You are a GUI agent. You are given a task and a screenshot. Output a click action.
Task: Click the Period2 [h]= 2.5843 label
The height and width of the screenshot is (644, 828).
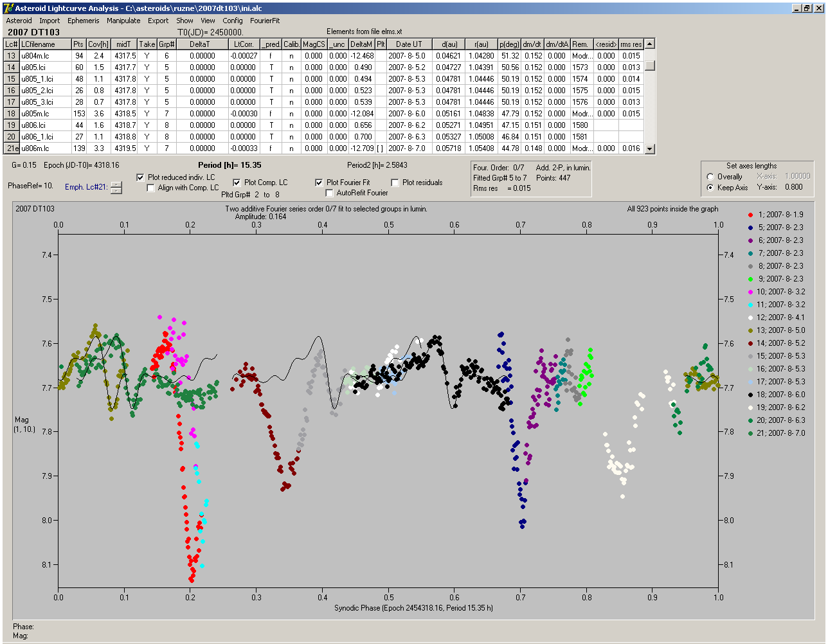(x=377, y=165)
